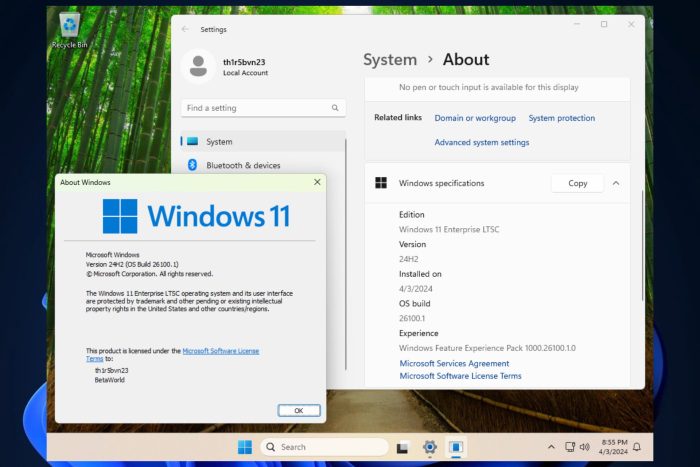Click the winver app taskbar icon
The image size is (700, 467).
[x=456, y=447]
